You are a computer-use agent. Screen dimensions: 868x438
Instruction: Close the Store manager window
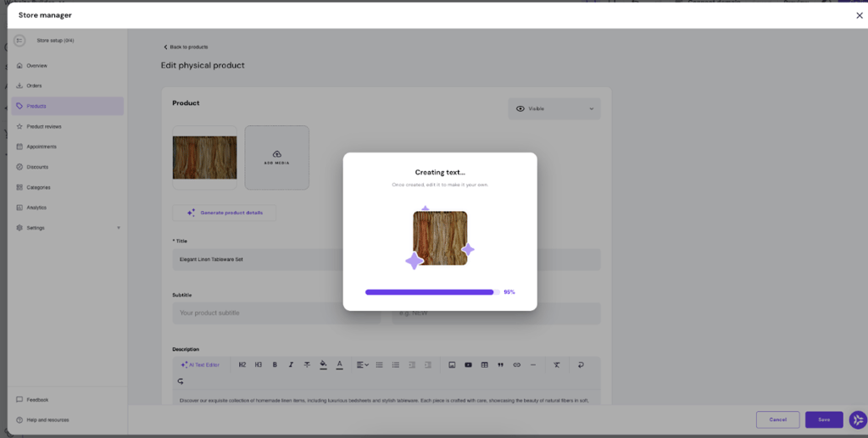[860, 15]
